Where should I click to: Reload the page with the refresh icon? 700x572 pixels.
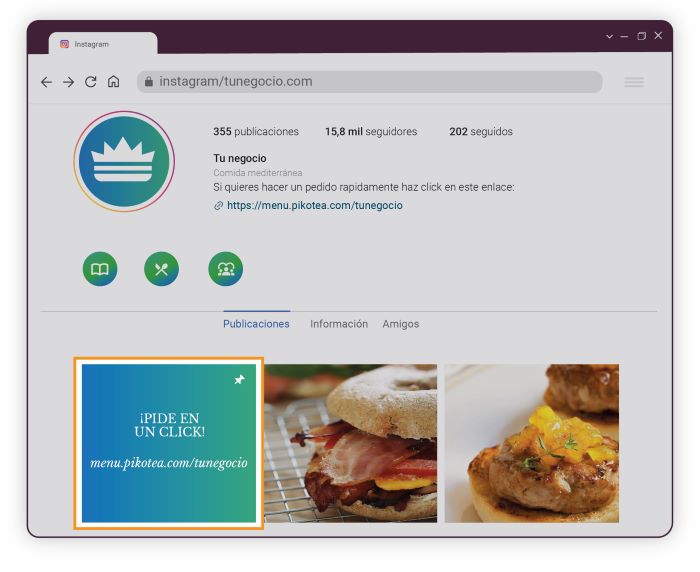point(91,82)
